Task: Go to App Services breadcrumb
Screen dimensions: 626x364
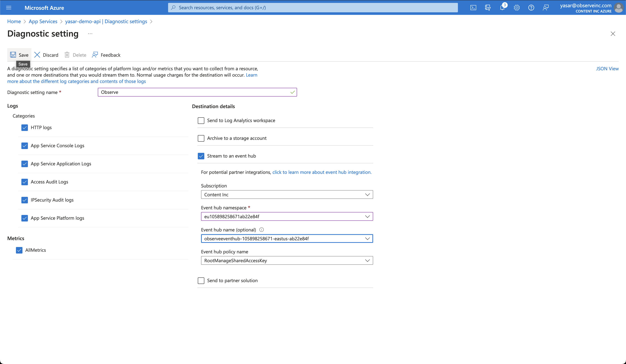Action: (43, 21)
